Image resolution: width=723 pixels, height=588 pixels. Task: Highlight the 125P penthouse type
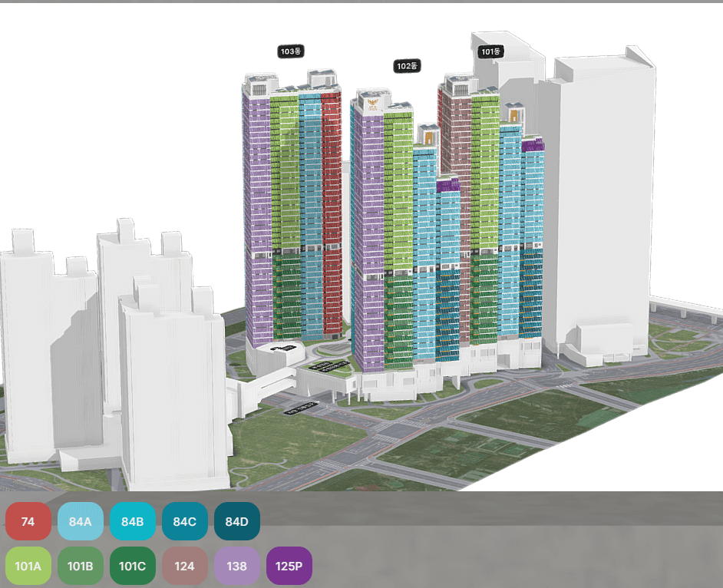pyautogui.click(x=289, y=566)
